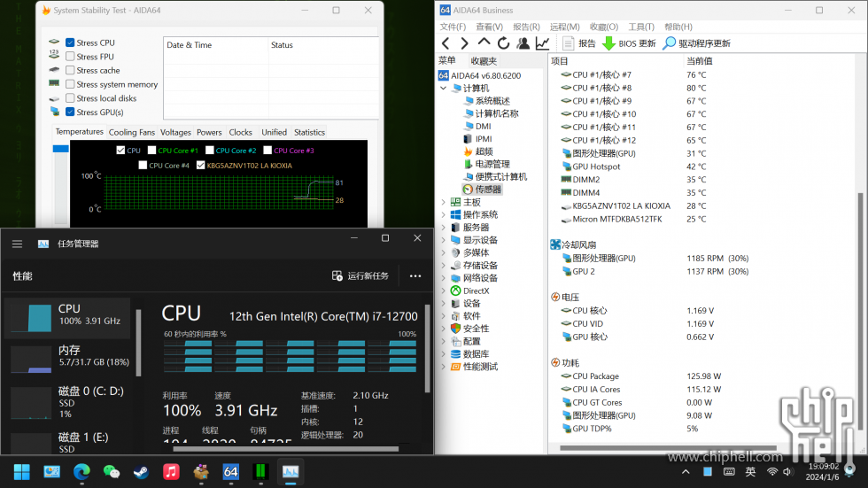Click 运行新任务 in Task Manager

[x=360, y=276]
